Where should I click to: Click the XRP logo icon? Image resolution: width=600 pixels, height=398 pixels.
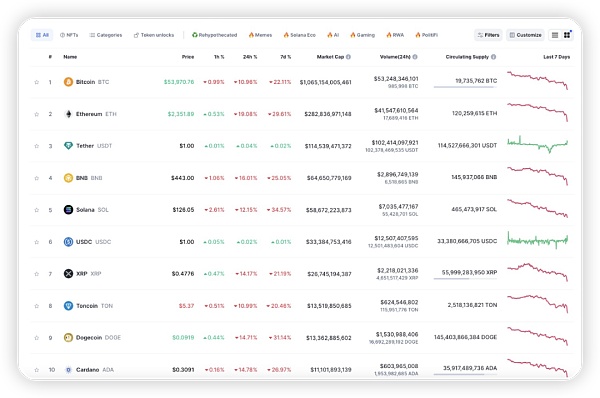click(68, 274)
